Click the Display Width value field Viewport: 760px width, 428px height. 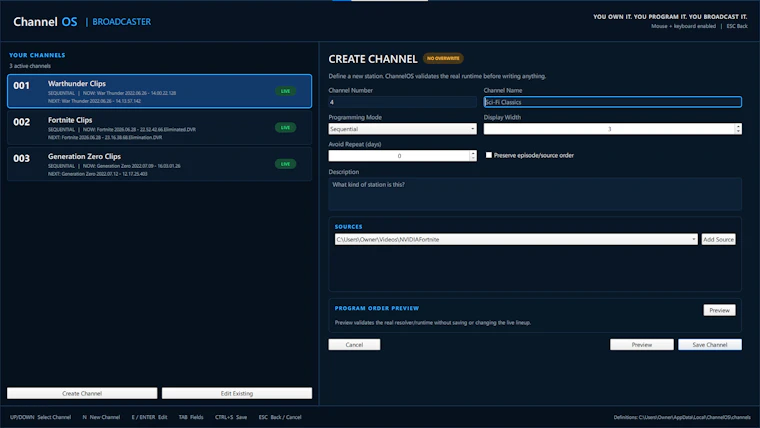coord(609,129)
